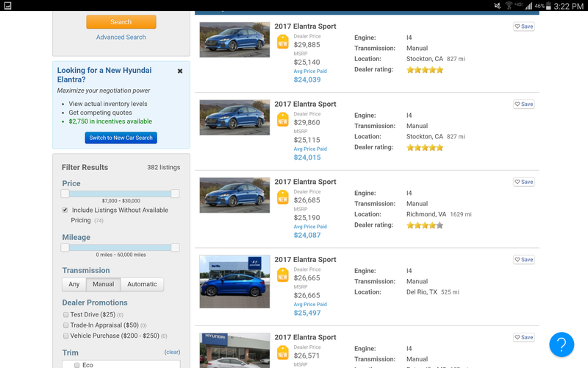The width and height of the screenshot is (588, 368).
Task: Open photo of Del Rio, TX Elantra
Action: [x=234, y=282]
